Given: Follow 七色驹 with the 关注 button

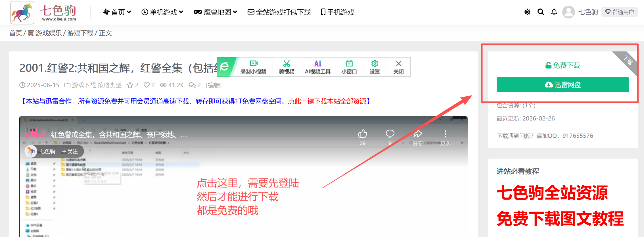Looking at the screenshot, I should (x=70, y=151).
